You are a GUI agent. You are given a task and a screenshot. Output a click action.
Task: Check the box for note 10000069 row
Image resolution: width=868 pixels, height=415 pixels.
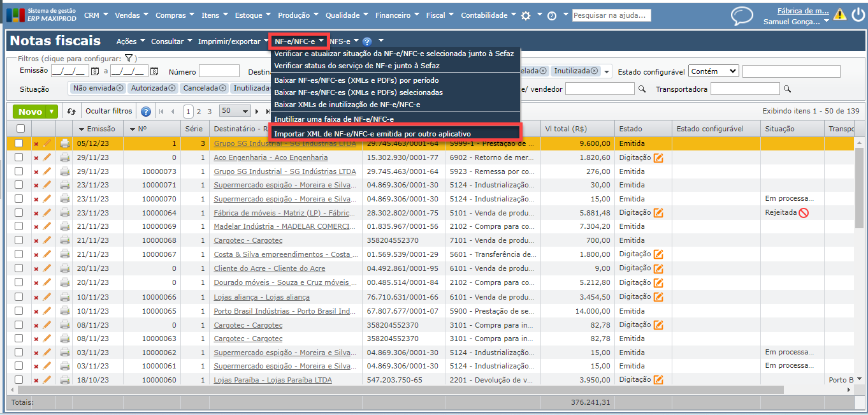pos(19,227)
